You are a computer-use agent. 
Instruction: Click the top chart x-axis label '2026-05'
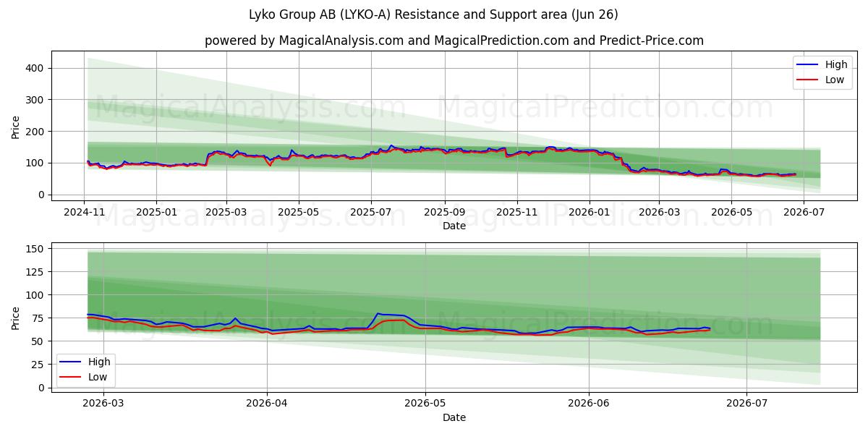[x=731, y=212]
